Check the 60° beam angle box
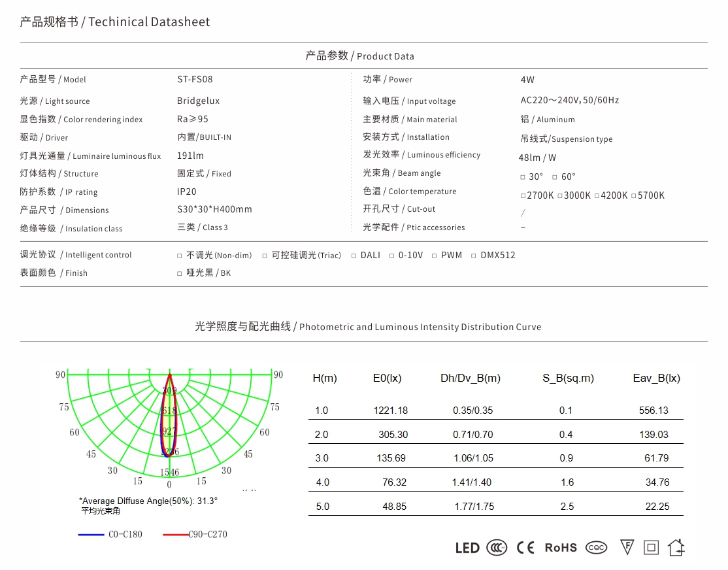 (x=555, y=177)
